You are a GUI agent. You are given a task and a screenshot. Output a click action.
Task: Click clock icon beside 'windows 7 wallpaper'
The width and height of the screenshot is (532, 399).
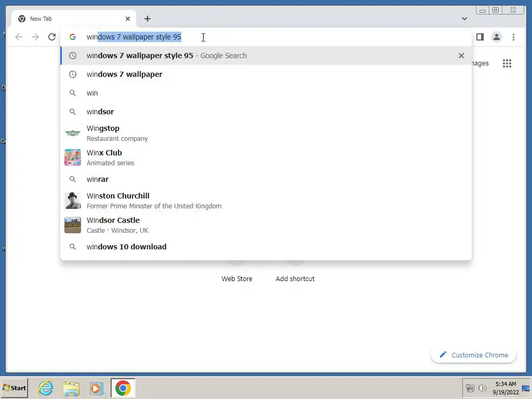73,74
